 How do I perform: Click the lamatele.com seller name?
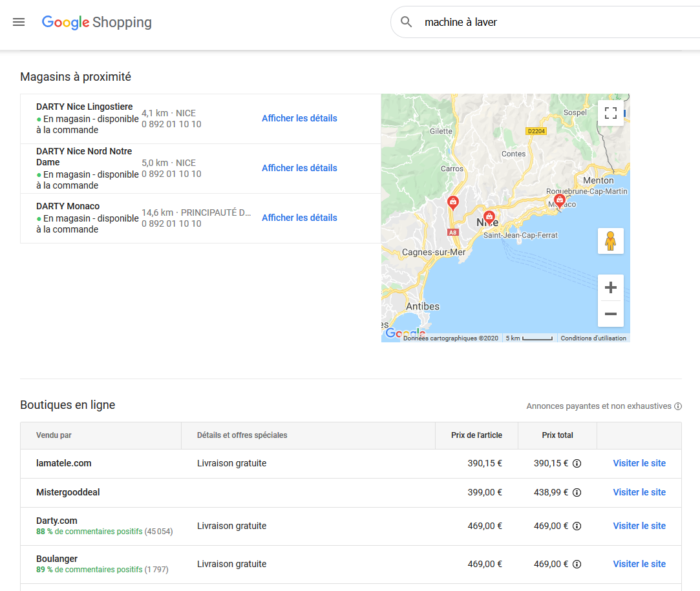click(x=64, y=463)
